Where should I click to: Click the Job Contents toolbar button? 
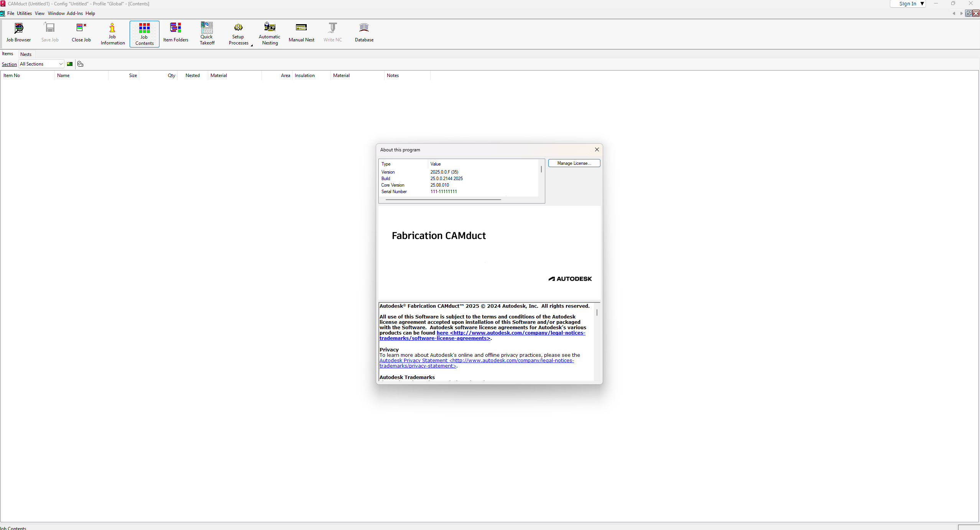[x=144, y=34]
